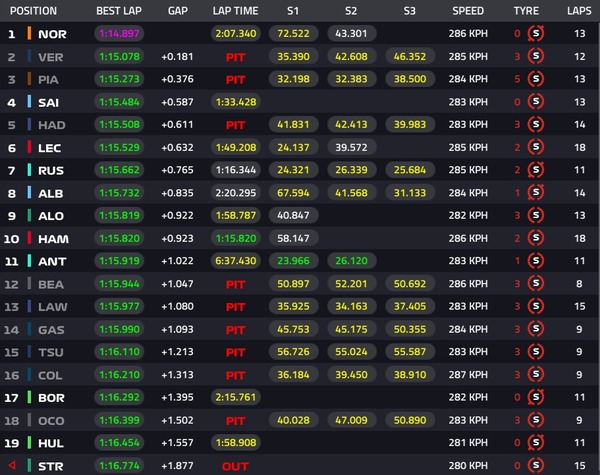Viewport: 600px width, 475px height.
Task: Click the PIT status in VER's row
Action: click(x=235, y=57)
